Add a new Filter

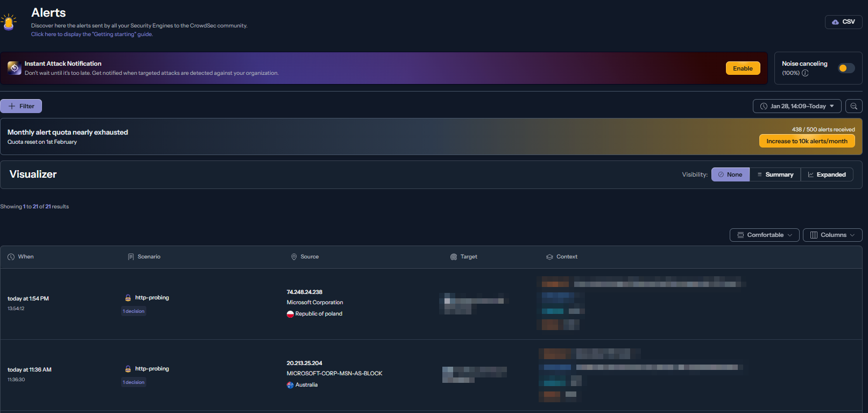coord(21,106)
